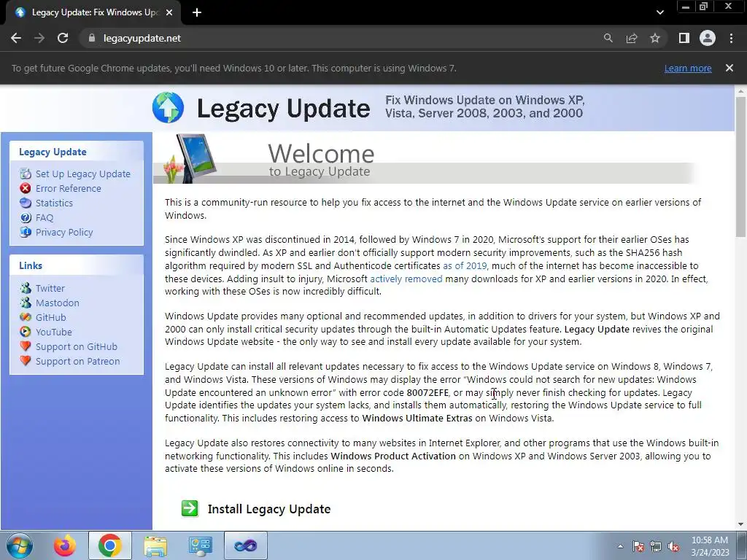
Task: Click the page scrollbar thumb
Action: pos(740,166)
